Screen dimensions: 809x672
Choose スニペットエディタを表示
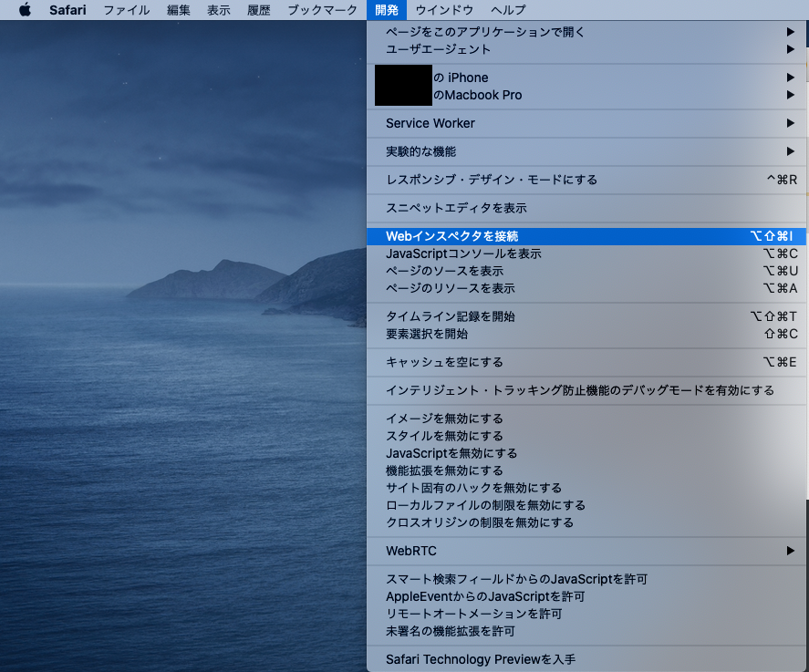[x=586, y=208]
